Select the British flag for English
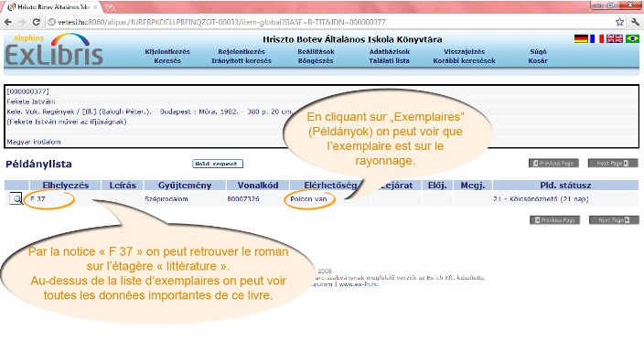The image size is (644, 362). pos(615,38)
